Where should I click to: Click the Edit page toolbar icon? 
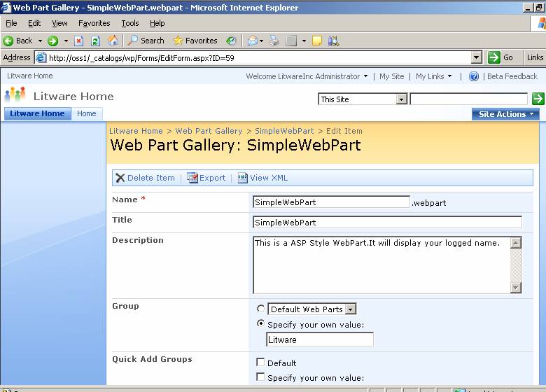point(291,41)
